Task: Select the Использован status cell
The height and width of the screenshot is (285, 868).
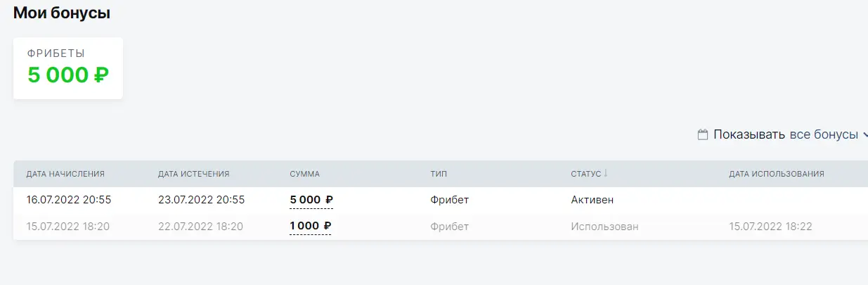Action: click(x=604, y=227)
